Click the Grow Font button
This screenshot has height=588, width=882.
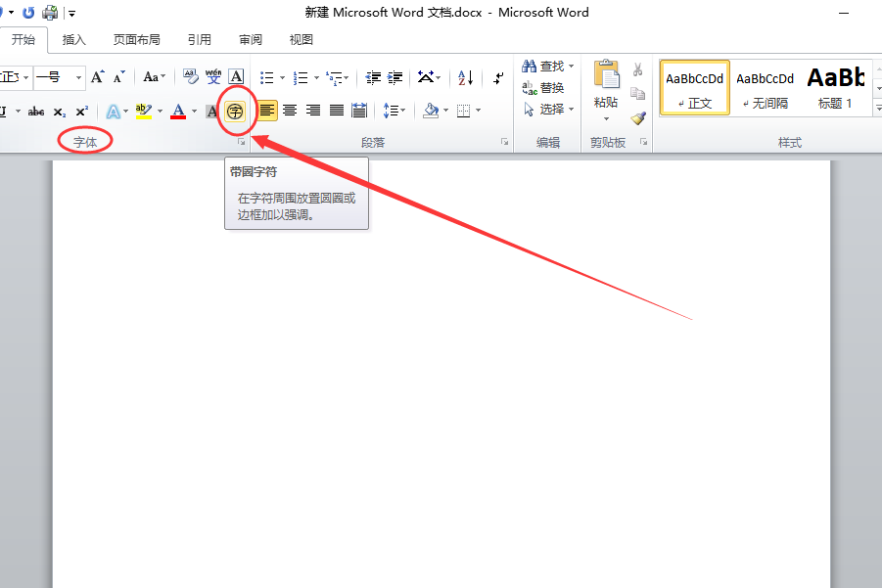tap(98, 77)
